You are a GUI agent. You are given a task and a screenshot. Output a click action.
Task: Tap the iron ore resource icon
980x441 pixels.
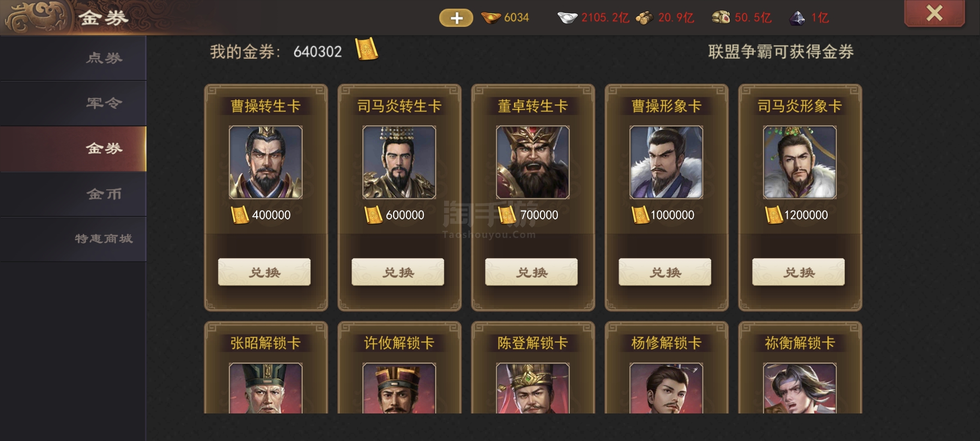797,18
